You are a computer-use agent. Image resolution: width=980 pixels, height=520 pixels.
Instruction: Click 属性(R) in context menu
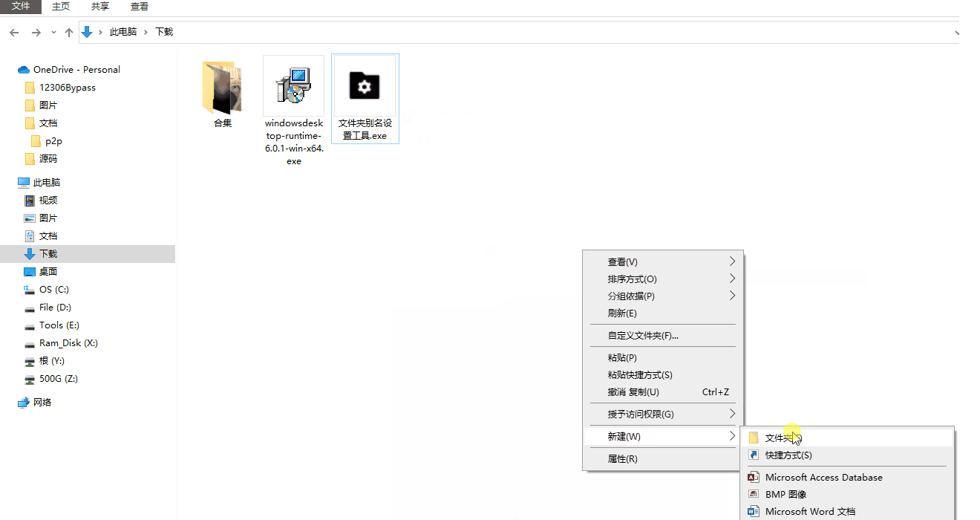(622, 459)
